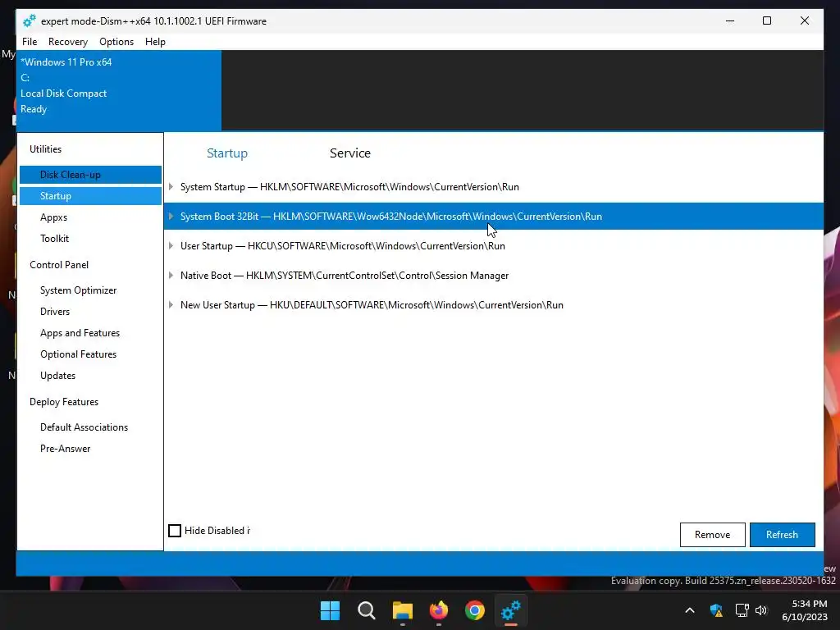Open the clock showing 5:34 PM
This screenshot has width=840, height=630.
click(805, 610)
